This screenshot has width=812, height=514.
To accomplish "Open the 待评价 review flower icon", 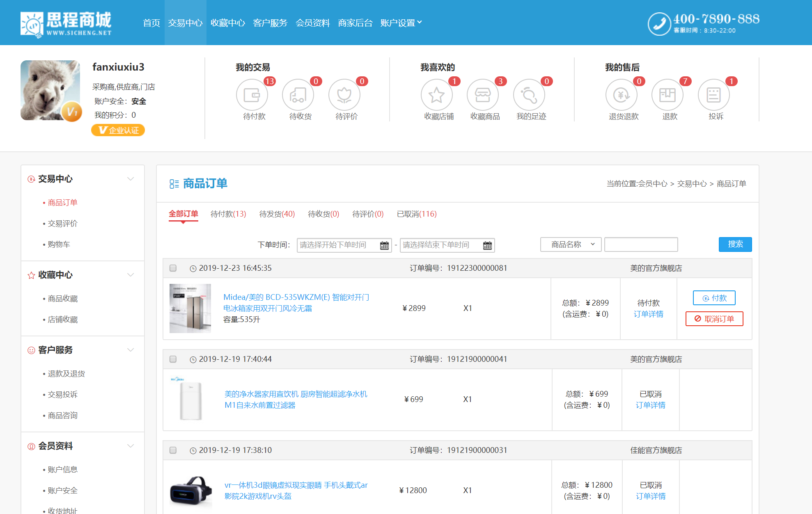I will pyautogui.click(x=344, y=95).
